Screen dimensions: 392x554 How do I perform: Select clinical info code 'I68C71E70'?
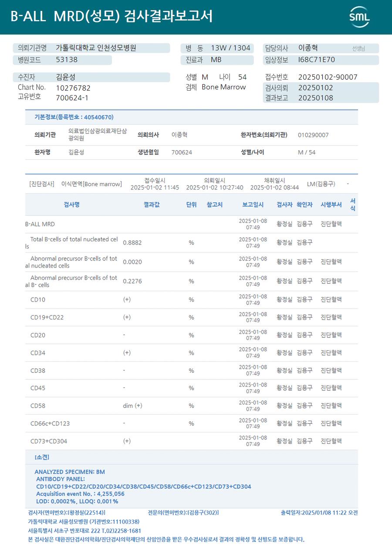[x=317, y=60]
